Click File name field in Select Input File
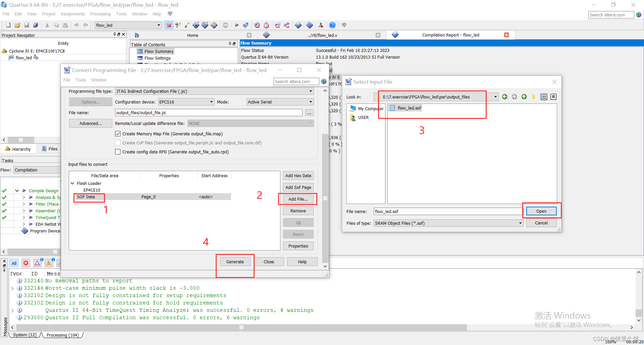644x345 pixels. pyautogui.click(x=448, y=211)
